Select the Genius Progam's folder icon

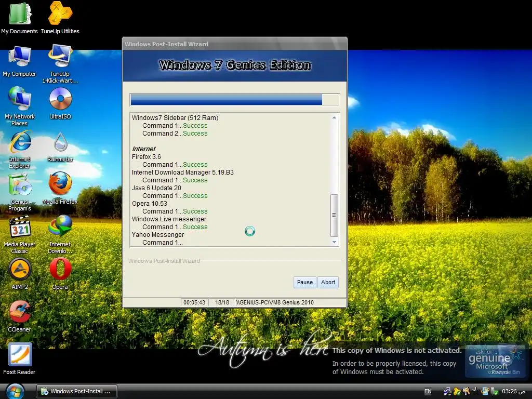tap(19, 192)
